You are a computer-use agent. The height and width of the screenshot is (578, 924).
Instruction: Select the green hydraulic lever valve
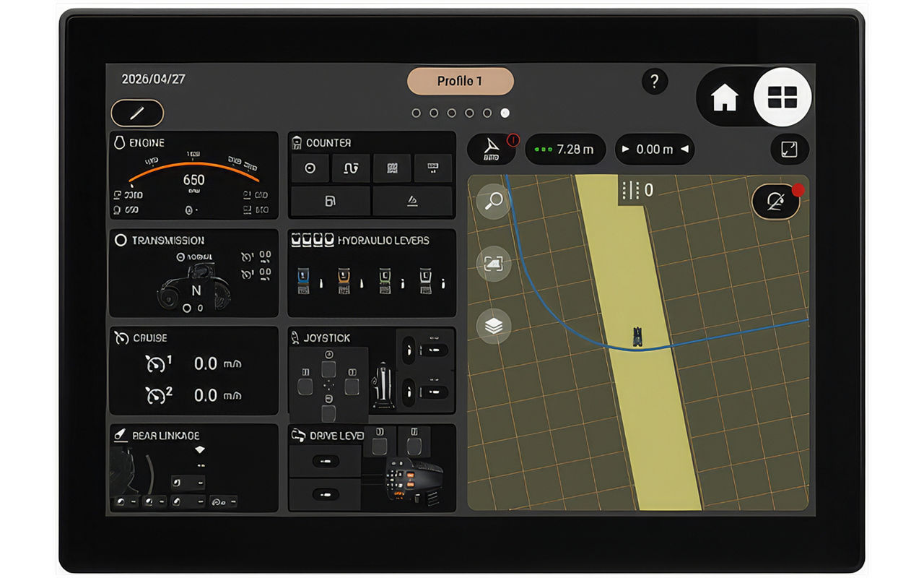pos(385,281)
